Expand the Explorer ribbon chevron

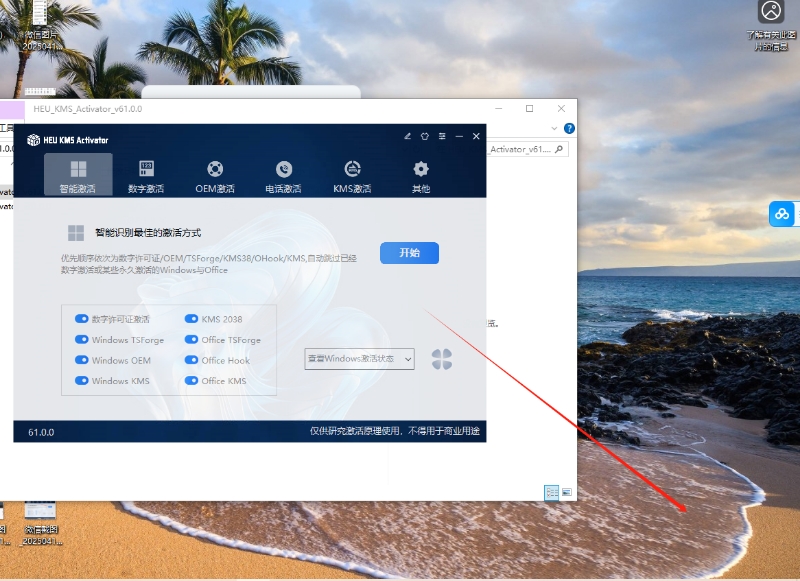pyautogui.click(x=554, y=129)
